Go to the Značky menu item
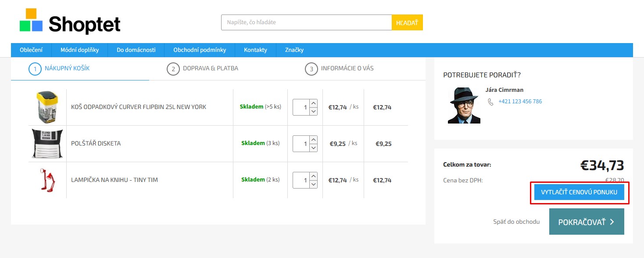Viewport: 644px width, 258px height. [x=294, y=50]
